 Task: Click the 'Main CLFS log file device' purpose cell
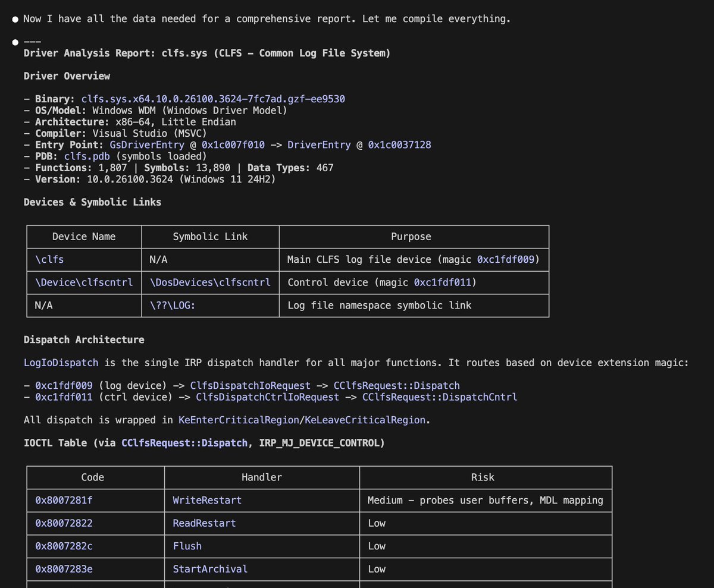(413, 259)
